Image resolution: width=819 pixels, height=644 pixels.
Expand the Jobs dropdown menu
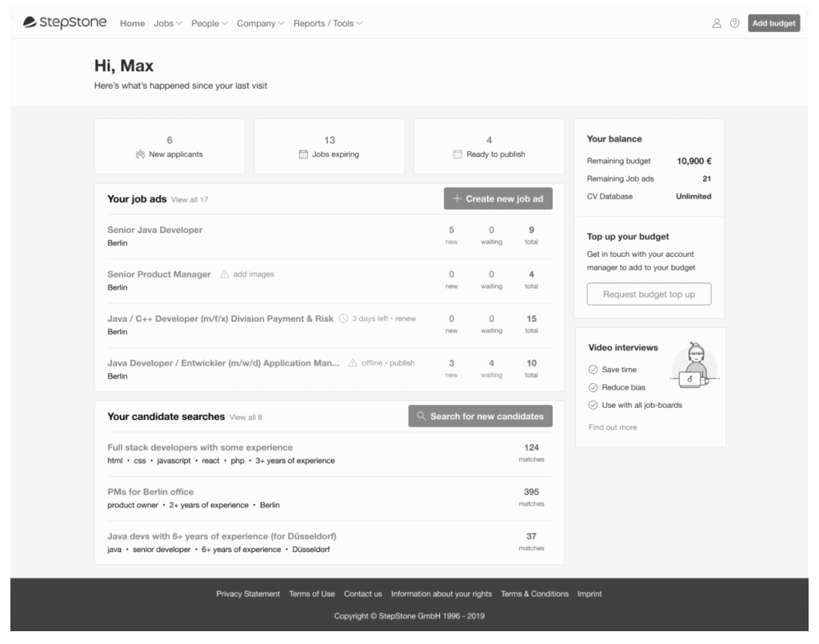tap(168, 23)
